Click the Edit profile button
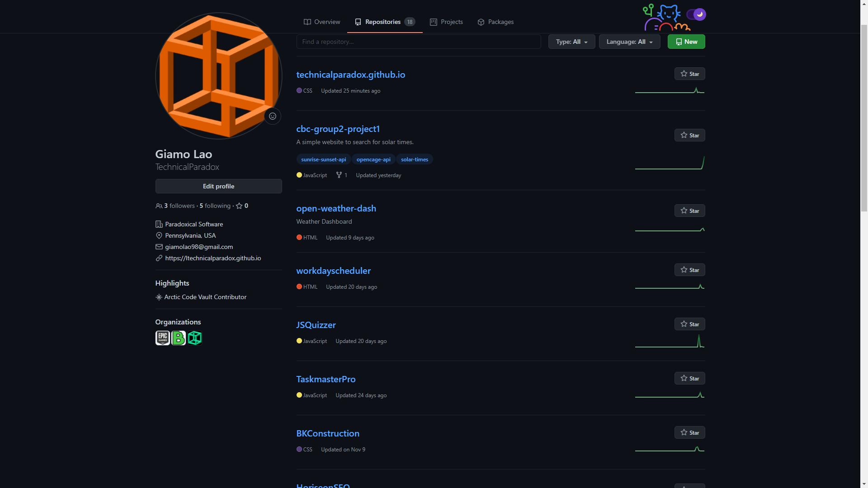 [218, 186]
